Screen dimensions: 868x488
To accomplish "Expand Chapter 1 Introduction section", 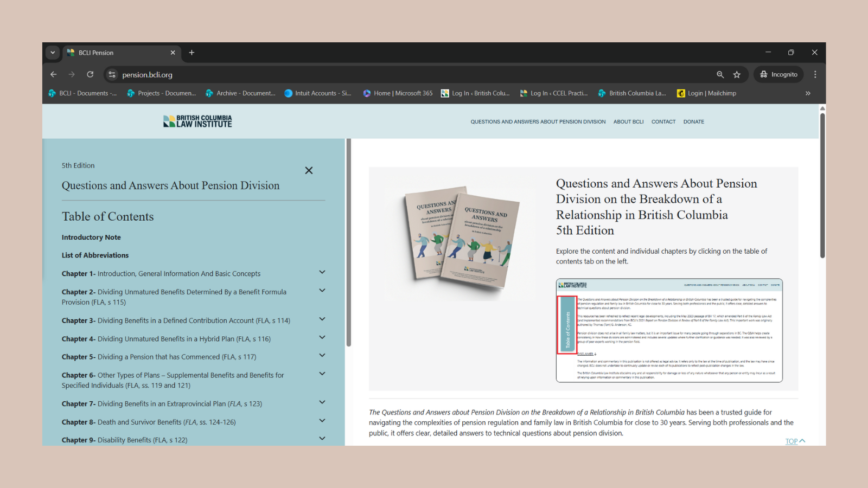I will pyautogui.click(x=322, y=272).
